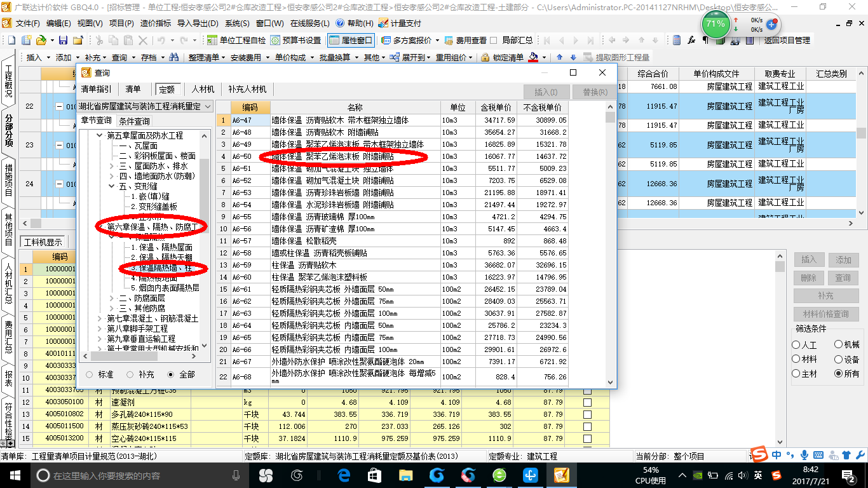Image resolution: width=868 pixels, height=488 pixels.
Task: Toggle 属性窗口 properties window
Action: pos(351,40)
